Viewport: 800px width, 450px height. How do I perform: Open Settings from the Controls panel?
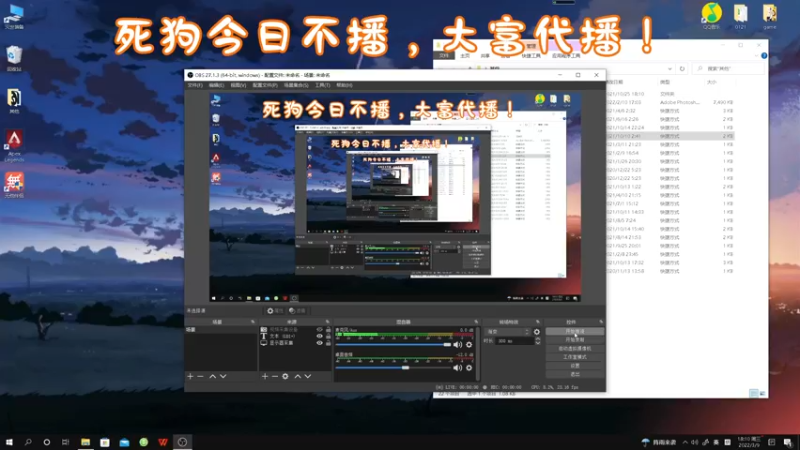(574, 366)
